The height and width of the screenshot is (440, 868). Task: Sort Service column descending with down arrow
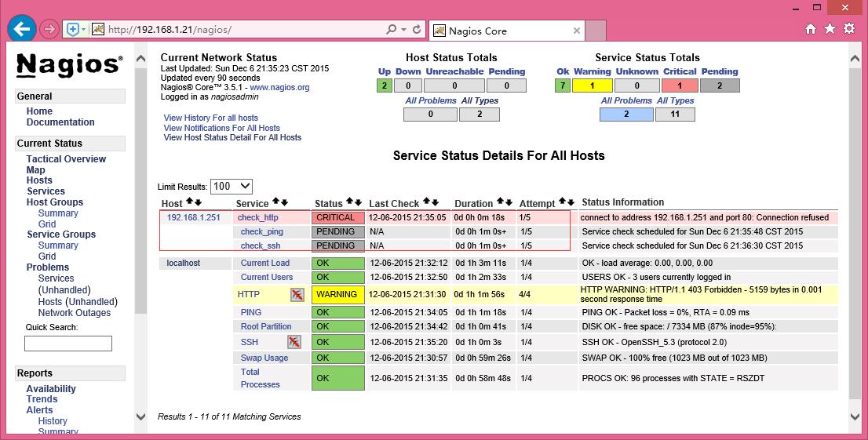[284, 202]
